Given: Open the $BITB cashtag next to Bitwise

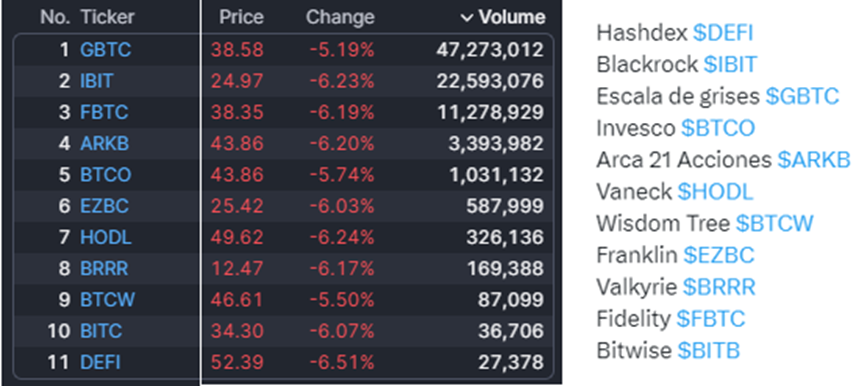Looking at the screenshot, I should pyautogui.click(x=709, y=351).
